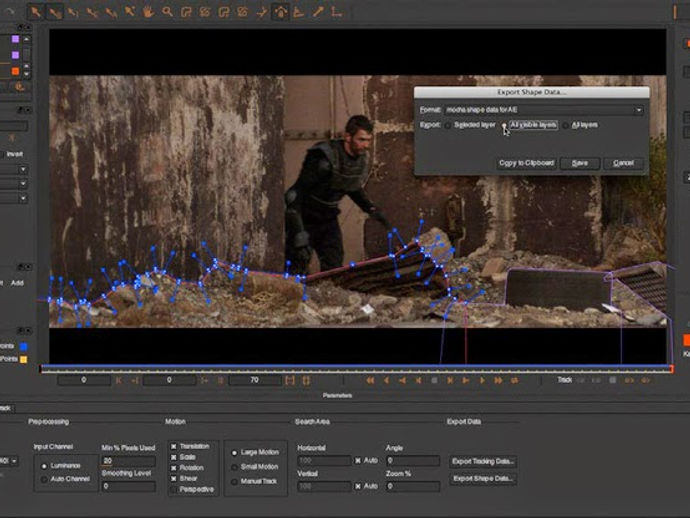The height and width of the screenshot is (518, 690).
Task: Enable the Perspective checkbox
Action: coord(173,489)
